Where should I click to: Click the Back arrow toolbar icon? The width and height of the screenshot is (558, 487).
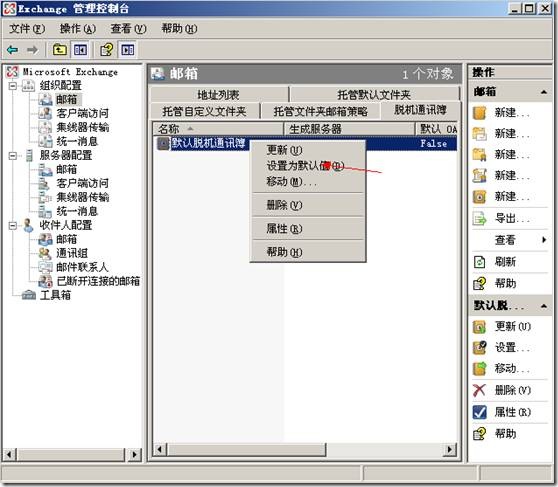pyautogui.click(x=12, y=49)
